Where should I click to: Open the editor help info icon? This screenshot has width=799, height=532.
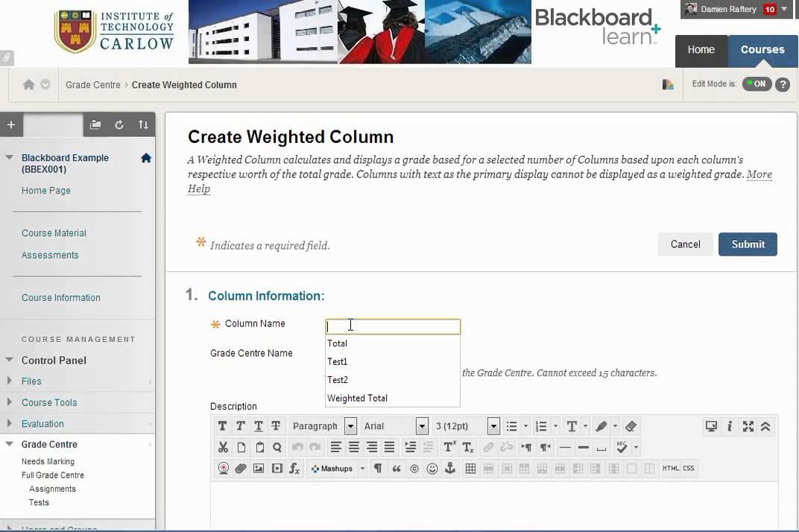point(730,426)
